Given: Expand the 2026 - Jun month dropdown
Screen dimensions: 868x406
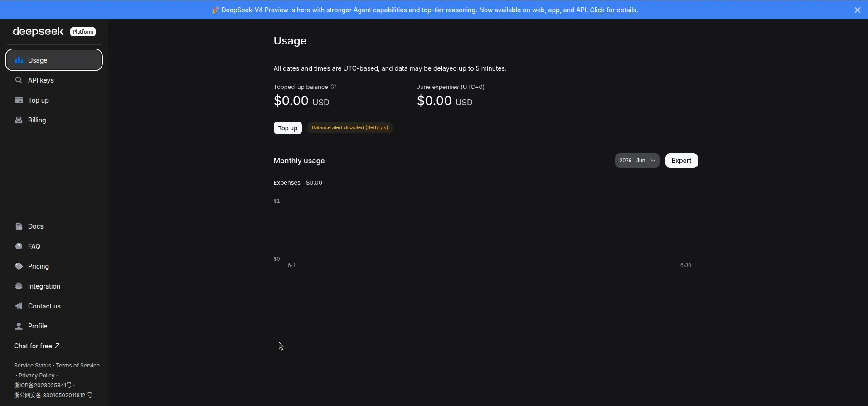Looking at the screenshot, I should click(x=637, y=161).
